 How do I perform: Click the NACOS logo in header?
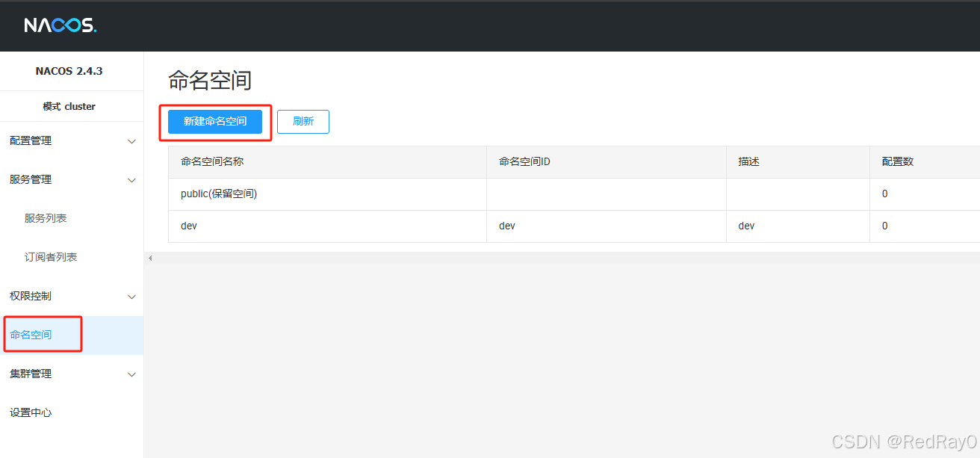click(60, 25)
